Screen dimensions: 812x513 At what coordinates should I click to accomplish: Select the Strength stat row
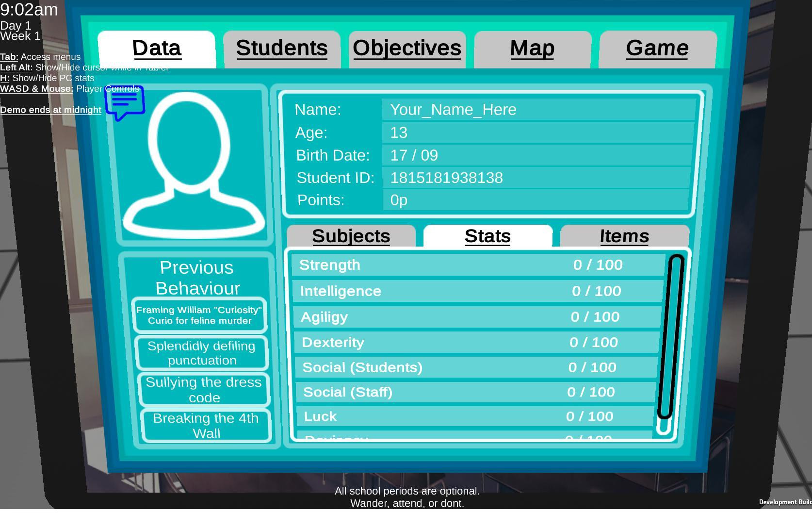478,265
